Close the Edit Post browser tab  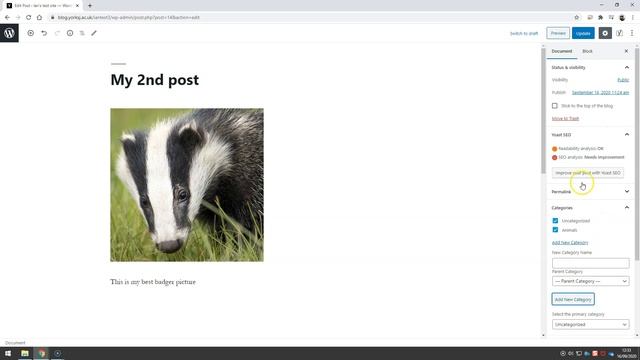click(77, 6)
